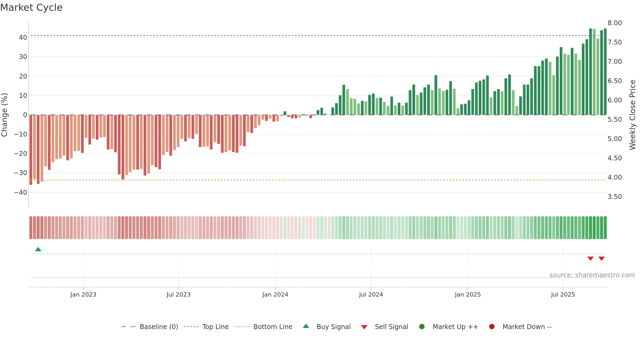Toggle the Top Line legend label

215,327
